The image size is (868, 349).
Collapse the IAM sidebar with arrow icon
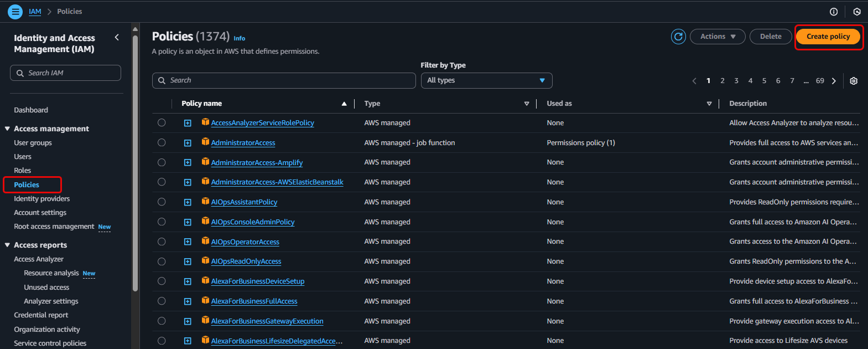117,38
